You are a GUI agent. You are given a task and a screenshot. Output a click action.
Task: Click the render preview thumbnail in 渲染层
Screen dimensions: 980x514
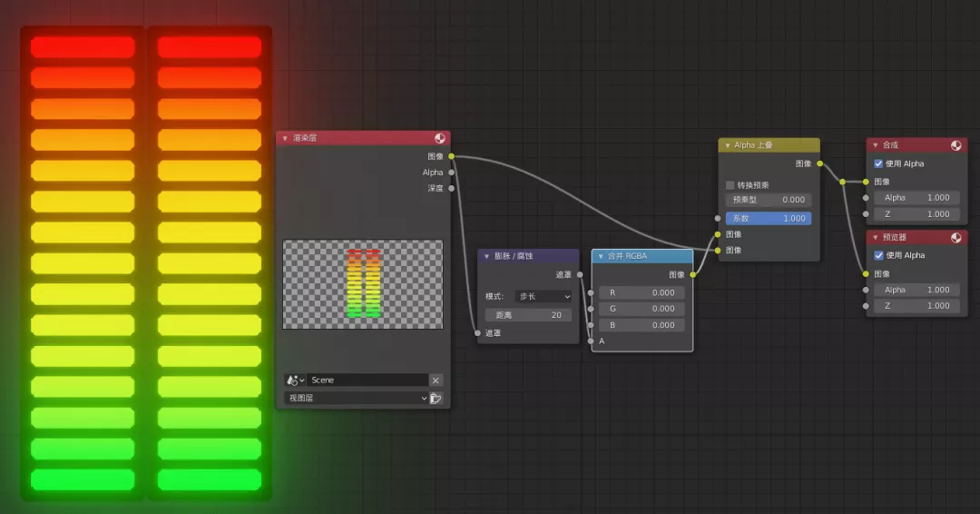[362, 284]
